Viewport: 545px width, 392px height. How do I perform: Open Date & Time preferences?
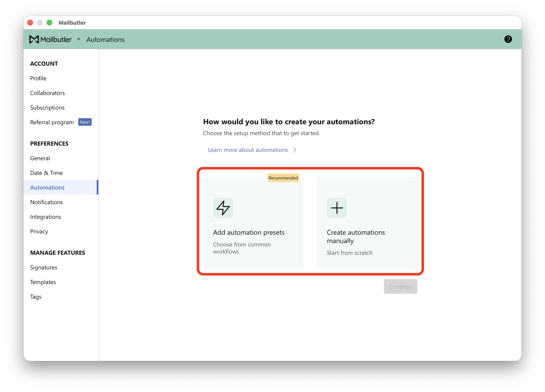[46, 173]
